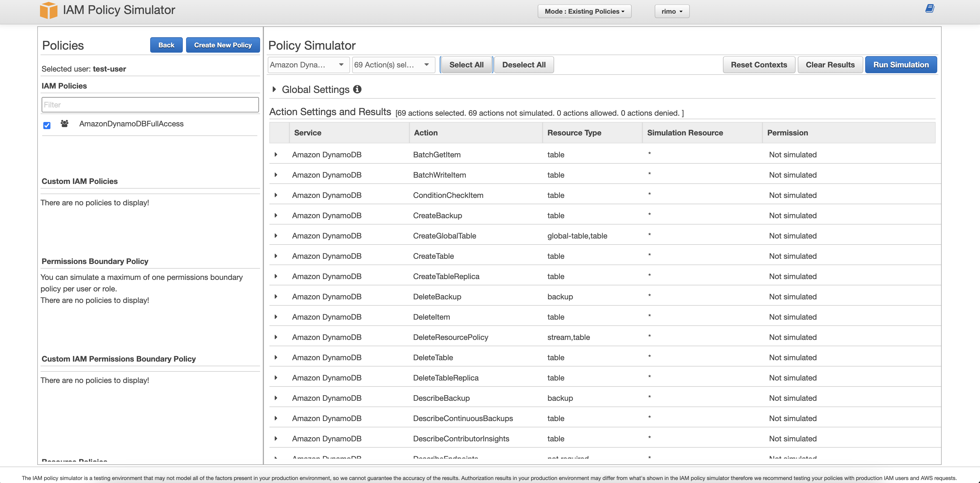This screenshot has width=980, height=483.
Task: Click the Global Settings info icon
Action: pos(357,89)
